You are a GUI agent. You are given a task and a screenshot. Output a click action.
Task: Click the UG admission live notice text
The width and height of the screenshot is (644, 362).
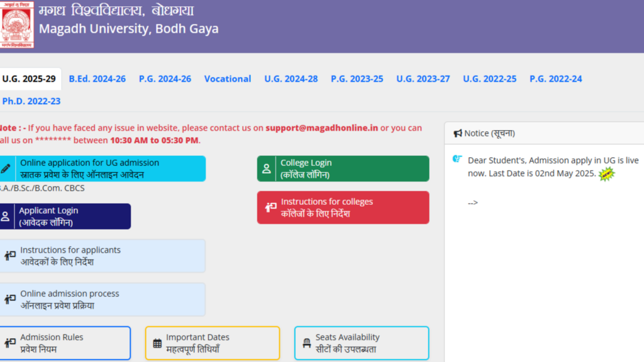(553, 167)
